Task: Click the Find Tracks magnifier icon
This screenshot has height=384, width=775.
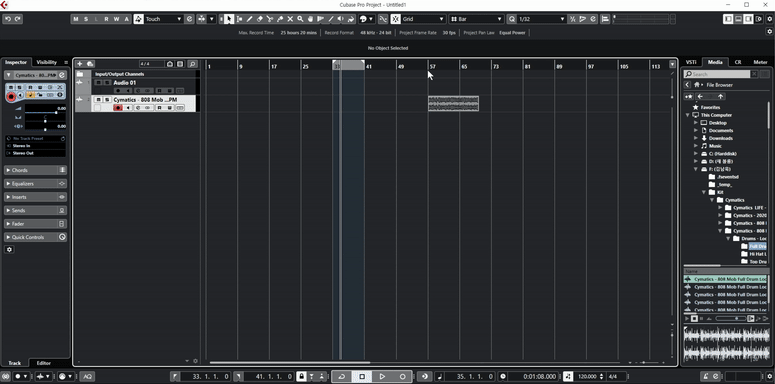Action: [x=192, y=64]
